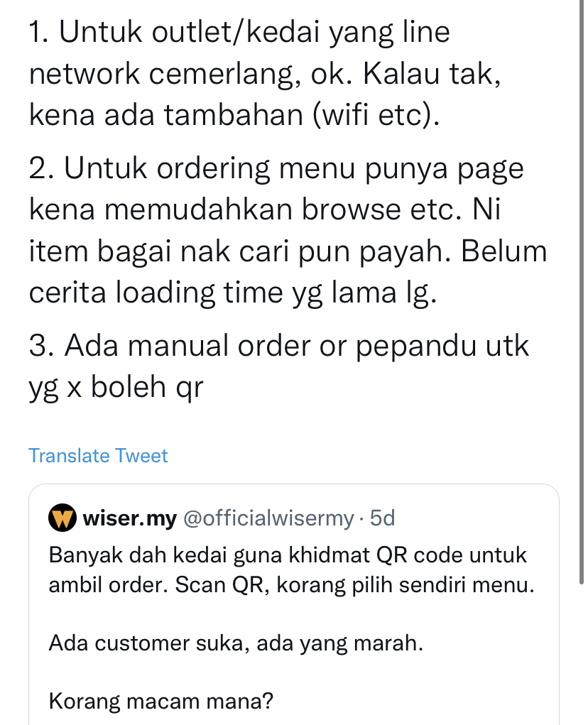Click the Translate Tweet link
This screenshot has height=725, width=588.
click(x=98, y=456)
